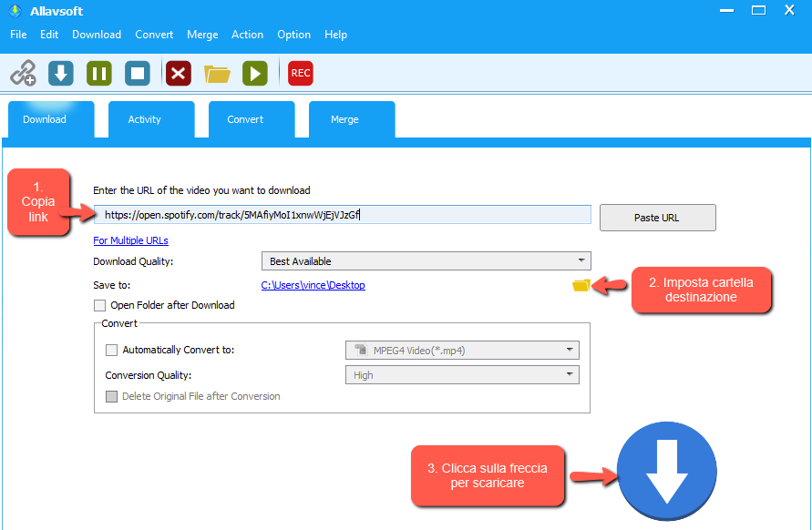
Task: Click into the video URL input field
Action: [343, 215]
